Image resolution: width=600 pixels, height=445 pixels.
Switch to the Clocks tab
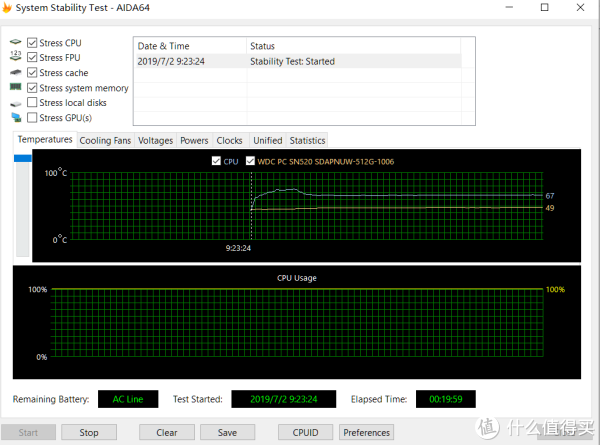(230, 140)
